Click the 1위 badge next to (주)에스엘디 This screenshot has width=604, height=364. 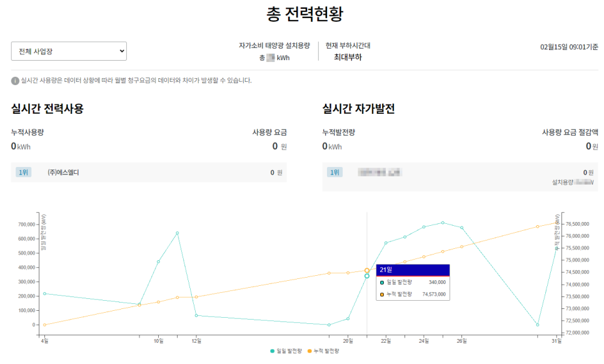23,173
